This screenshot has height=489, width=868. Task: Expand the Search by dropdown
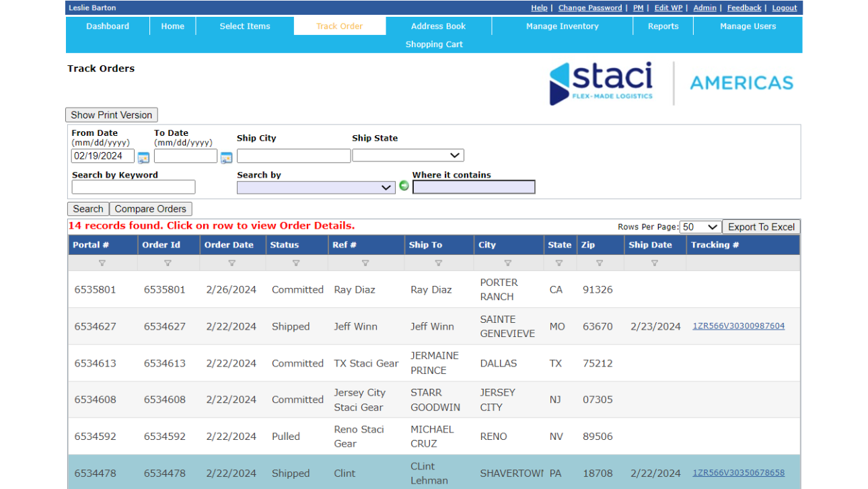[316, 188]
